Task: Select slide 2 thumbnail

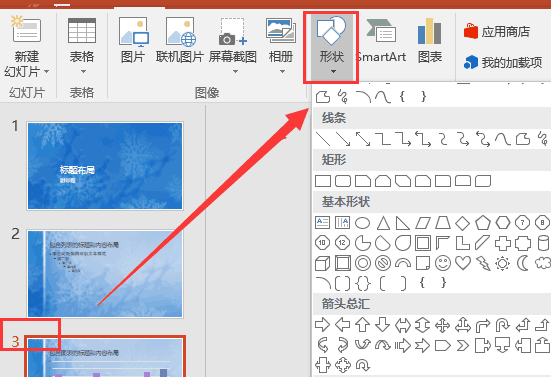Action: [105, 274]
